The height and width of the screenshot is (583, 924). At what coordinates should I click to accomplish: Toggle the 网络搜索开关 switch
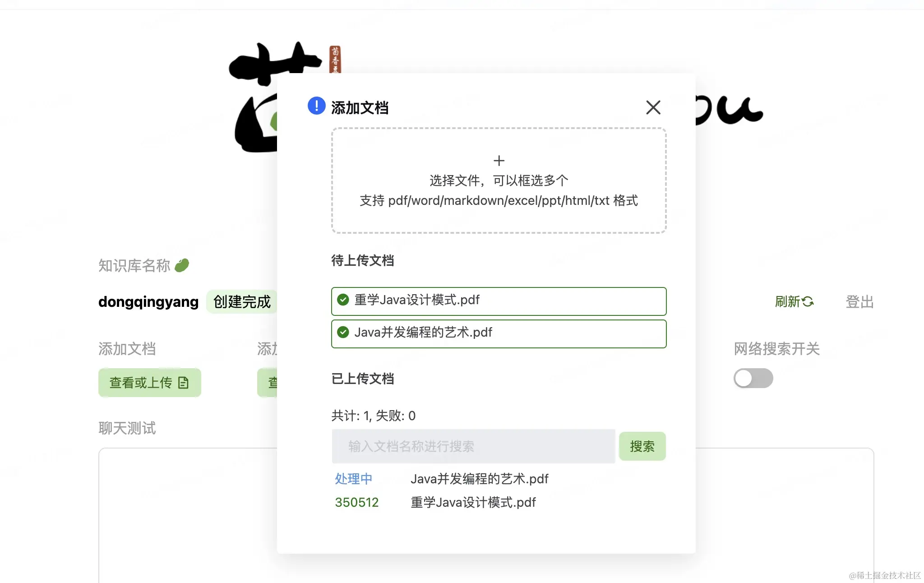[753, 378]
